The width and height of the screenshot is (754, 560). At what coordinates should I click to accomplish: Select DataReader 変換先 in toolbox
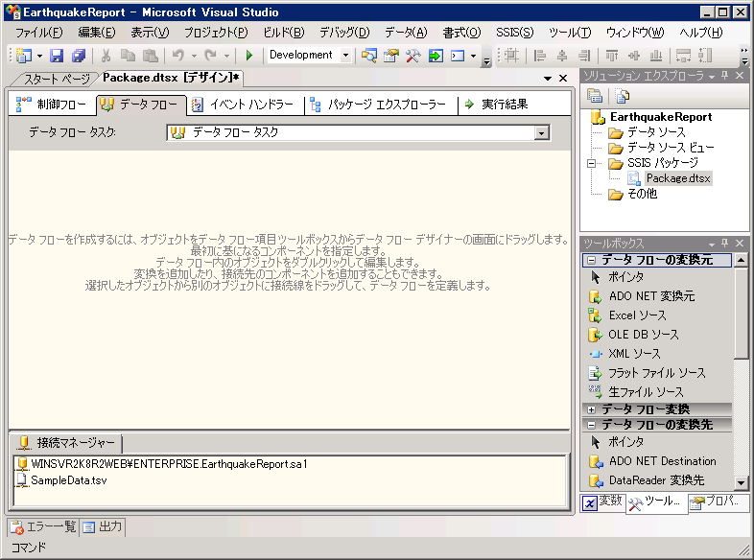pyautogui.click(x=656, y=480)
